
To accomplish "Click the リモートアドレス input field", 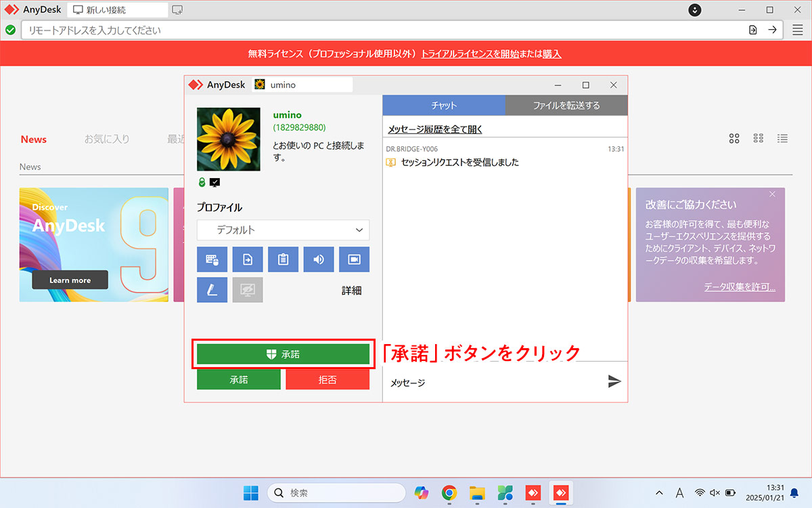I will click(382, 30).
